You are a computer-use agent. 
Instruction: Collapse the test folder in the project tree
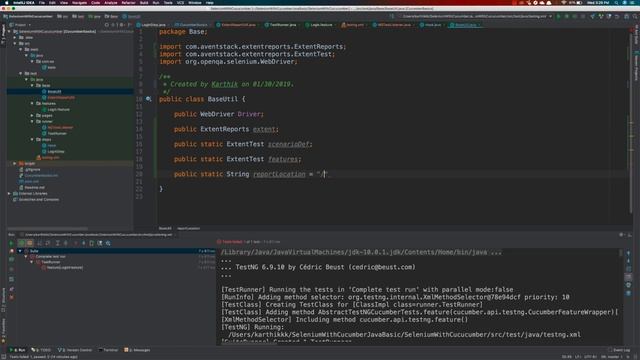pos(21,73)
